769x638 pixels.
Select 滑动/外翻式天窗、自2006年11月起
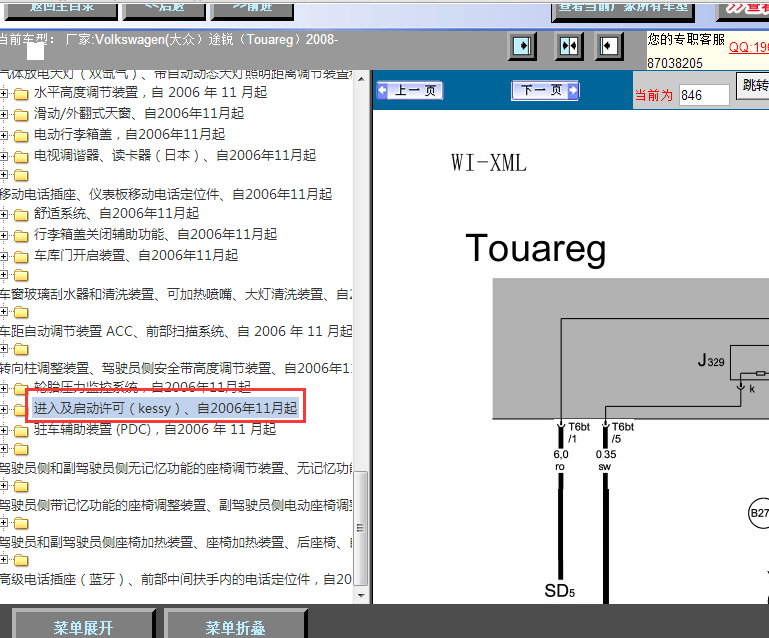click(139, 113)
